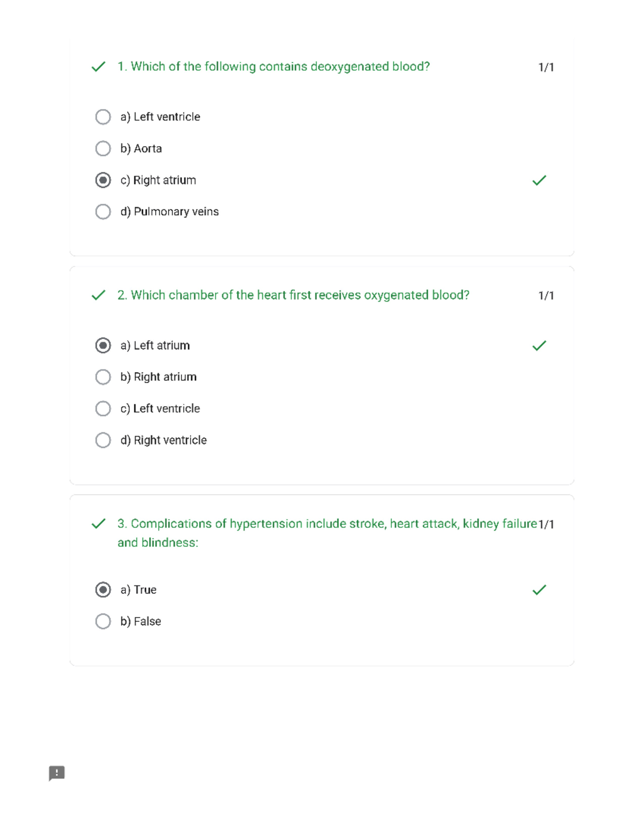
Task: Pick Left ventricle in question 2
Action: tap(103, 409)
